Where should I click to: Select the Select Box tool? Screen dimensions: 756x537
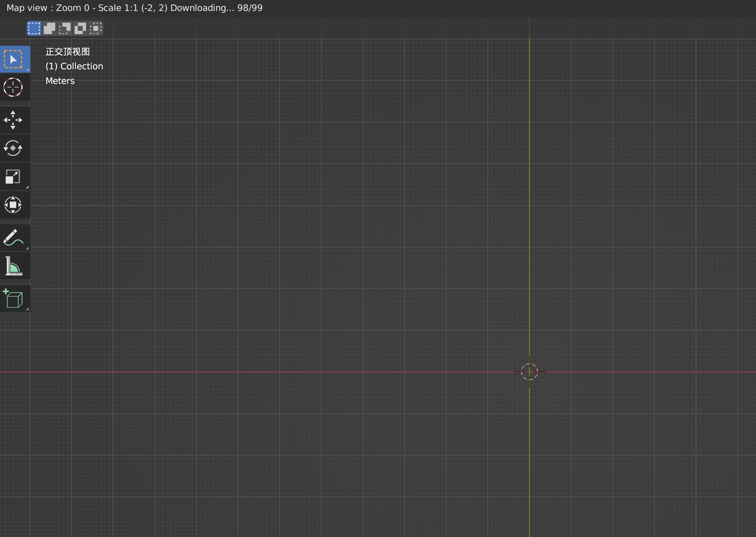pyautogui.click(x=15, y=59)
